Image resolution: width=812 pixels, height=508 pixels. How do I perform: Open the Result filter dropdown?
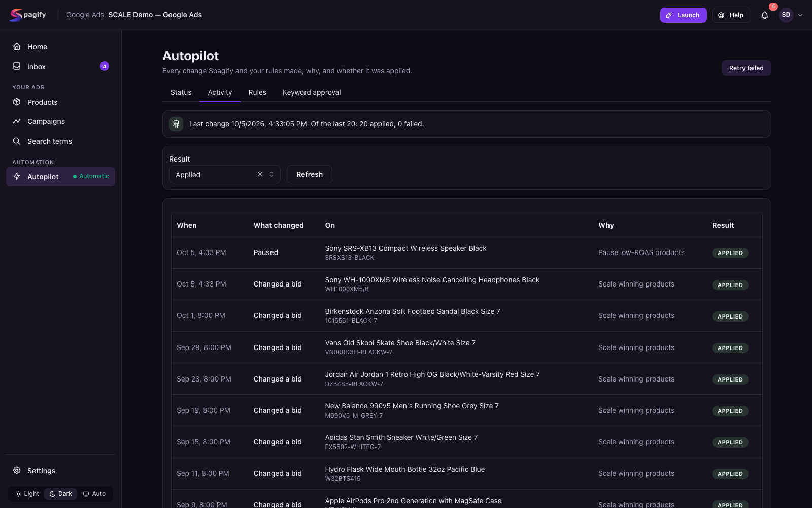coord(224,174)
